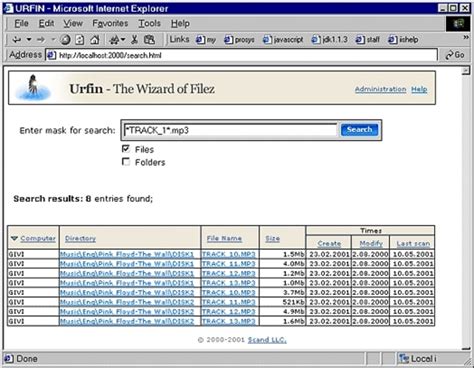This screenshot has width=474, height=368.
Task: Select 'Search results: 8 entries found' text
Action: [x=83, y=199]
